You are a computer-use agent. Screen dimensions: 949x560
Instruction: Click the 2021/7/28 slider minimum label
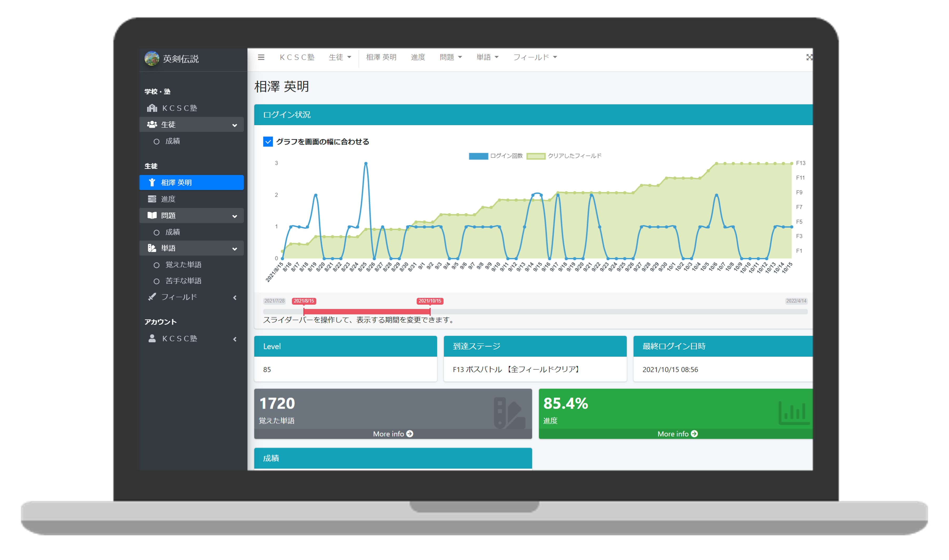point(274,301)
